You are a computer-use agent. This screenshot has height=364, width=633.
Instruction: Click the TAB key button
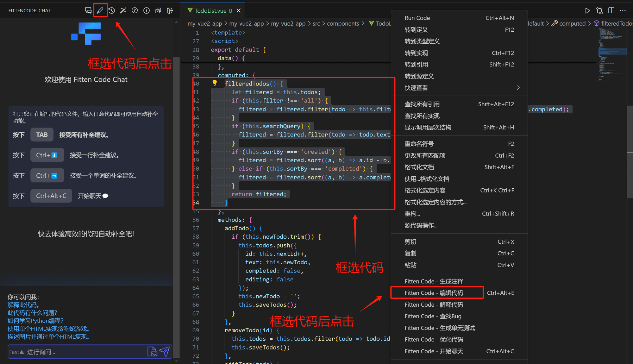pos(42,135)
